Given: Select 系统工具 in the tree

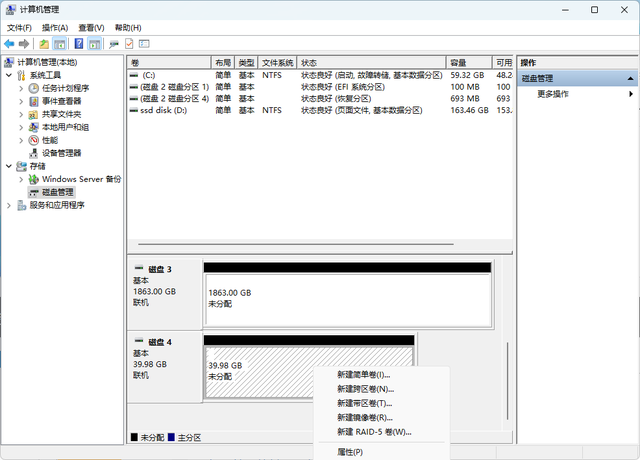Looking at the screenshot, I should [45, 75].
